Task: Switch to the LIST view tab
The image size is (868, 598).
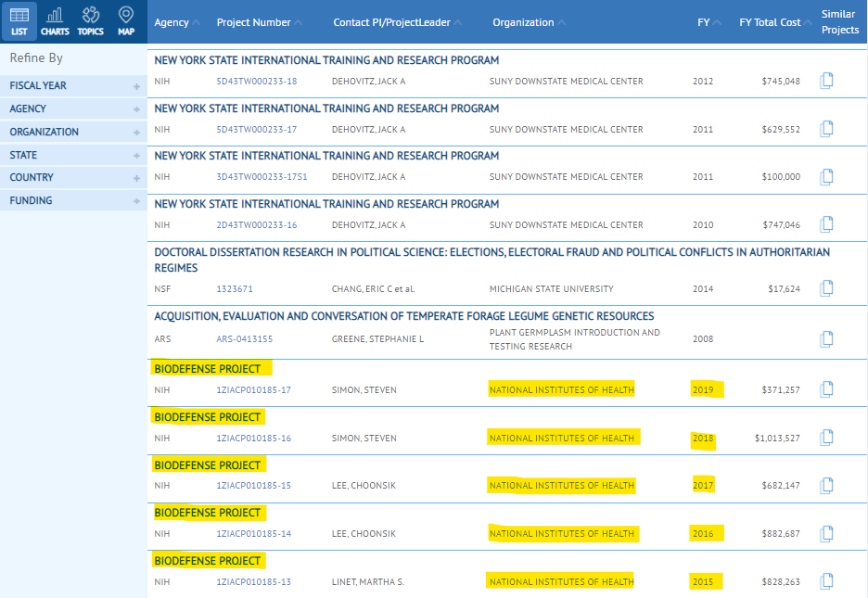Action: click(19, 21)
